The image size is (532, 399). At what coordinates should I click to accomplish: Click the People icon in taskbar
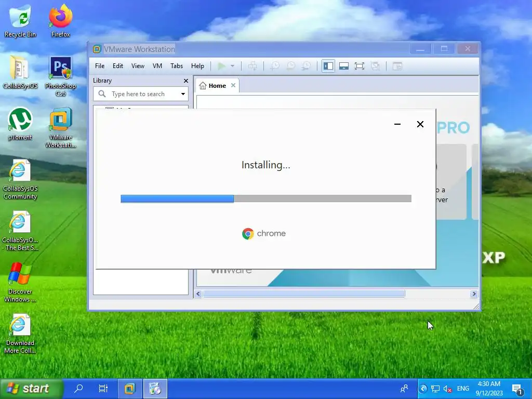[x=404, y=389]
